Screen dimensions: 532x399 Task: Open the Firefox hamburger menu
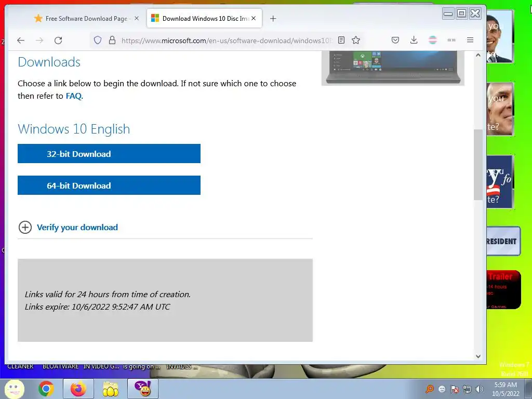click(x=470, y=40)
